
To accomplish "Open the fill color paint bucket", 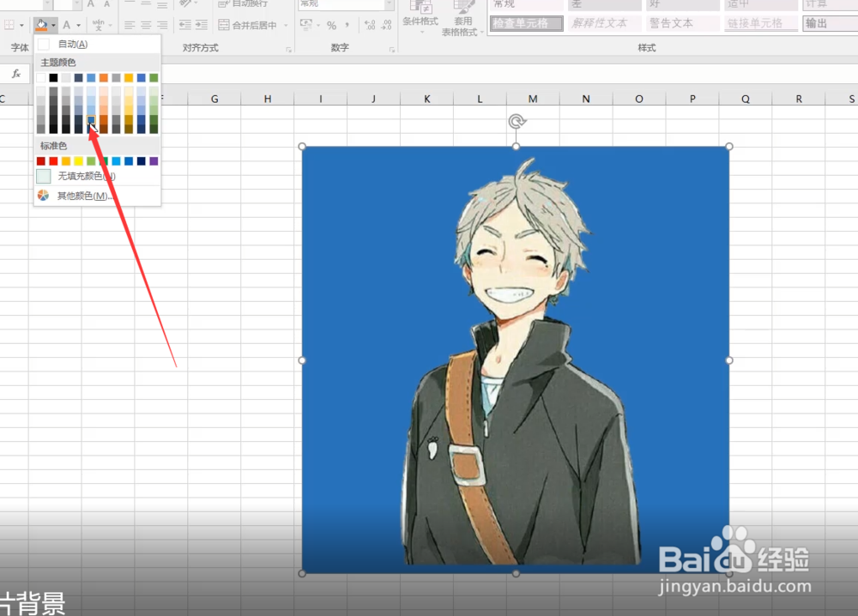I will (41, 25).
